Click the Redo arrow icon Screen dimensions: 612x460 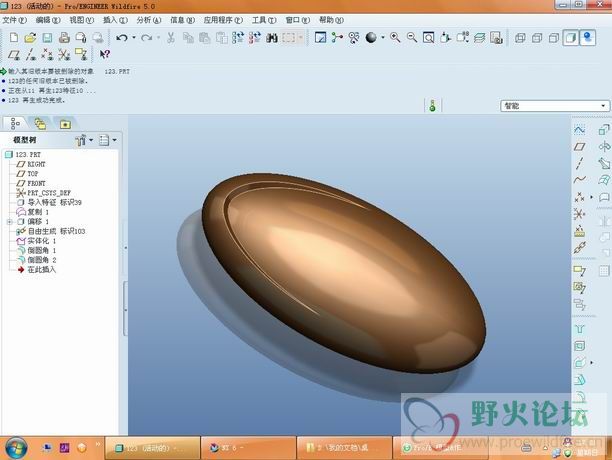coord(146,37)
